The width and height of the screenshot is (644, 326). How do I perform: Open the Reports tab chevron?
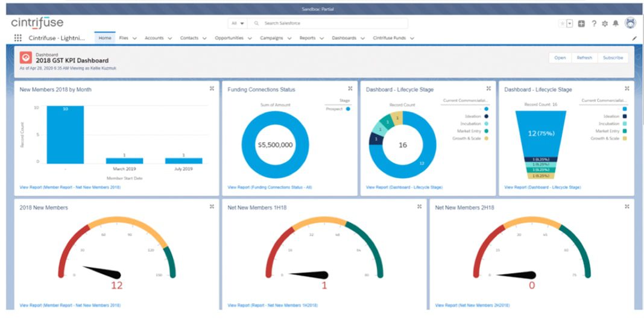322,38
